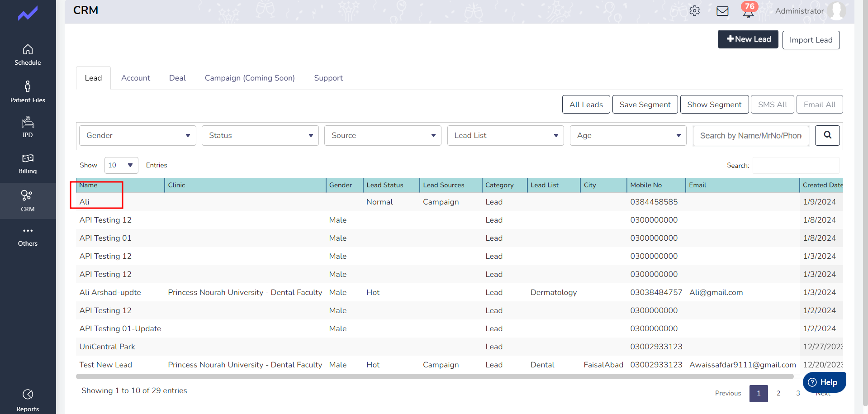Open the Status filter dropdown
This screenshot has height=414, width=868.
click(x=260, y=135)
